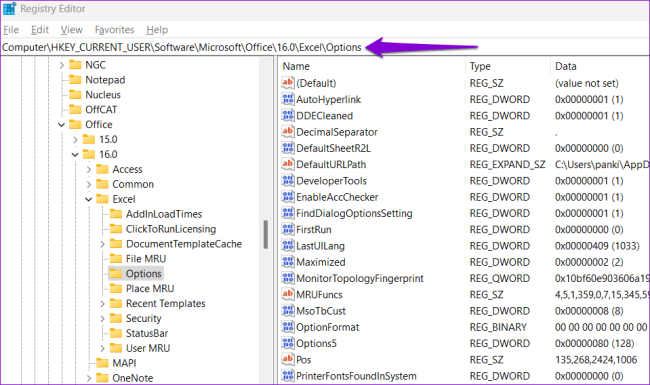Select the Place MRU folder icon
This screenshot has height=385, width=650.
coord(116,288)
